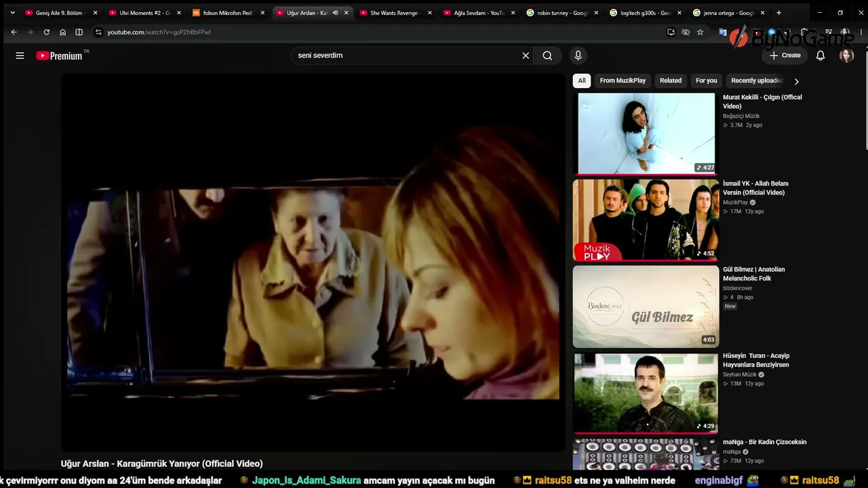Image resolution: width=868 pixels, height=488 pixels.
Task: Filter by From MuzikPlay chip
Action: (x=623, y=81)
